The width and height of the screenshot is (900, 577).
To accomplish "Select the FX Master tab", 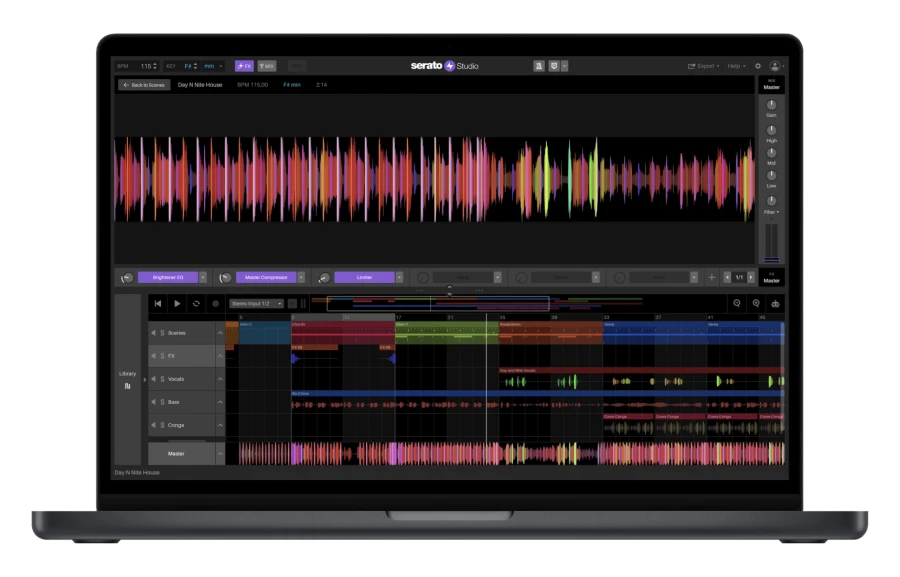I will pyautogui.click(x=771, y=278).
